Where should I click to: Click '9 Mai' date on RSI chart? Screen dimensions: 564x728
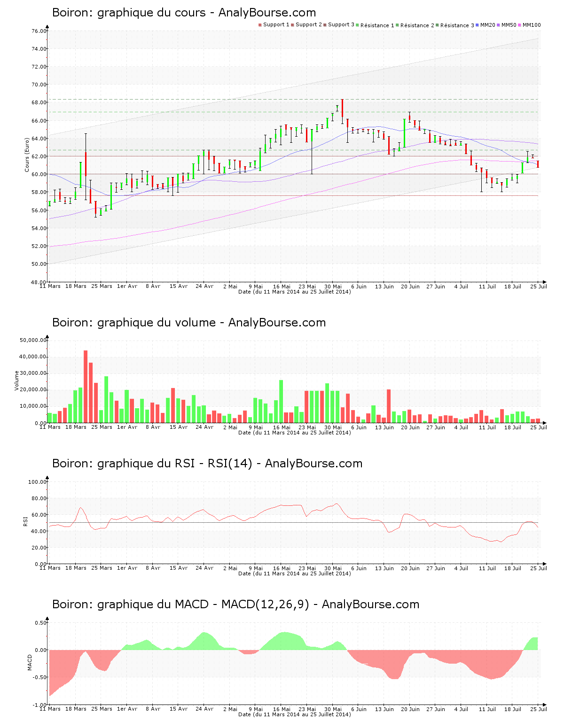click(256, 568)
